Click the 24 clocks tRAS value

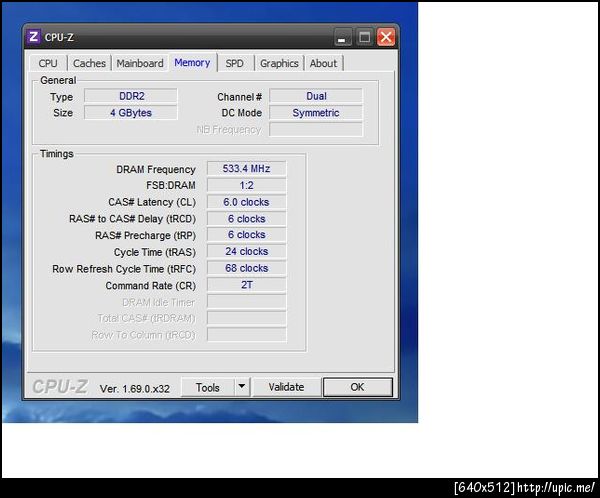tap(246, 251)
